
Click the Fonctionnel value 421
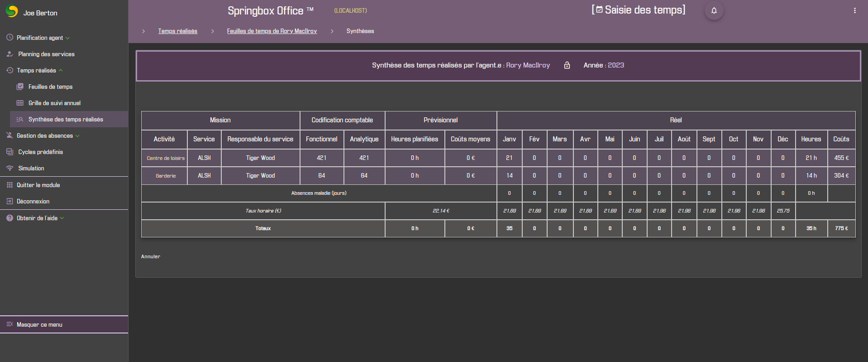pyautogui.click(x=321, y=158)
